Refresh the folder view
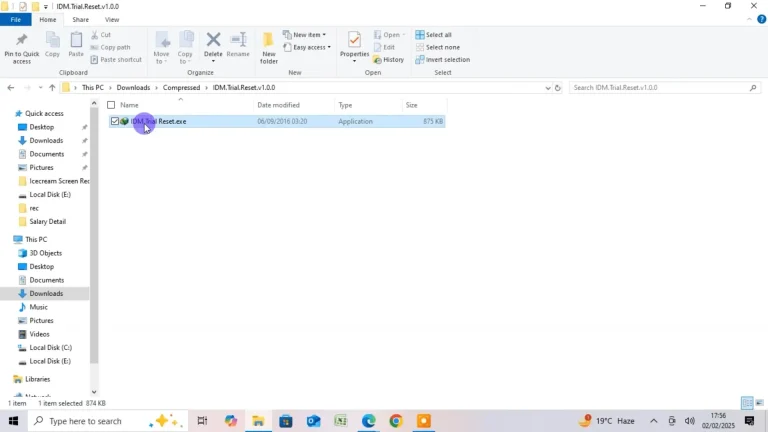 pyautogui.click(x=557, y=88)
